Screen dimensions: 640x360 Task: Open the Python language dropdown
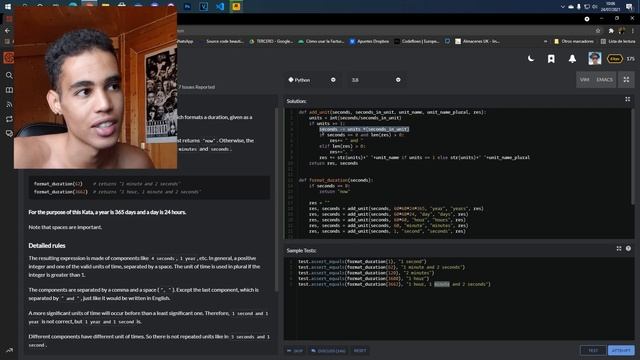pos(311,80)
